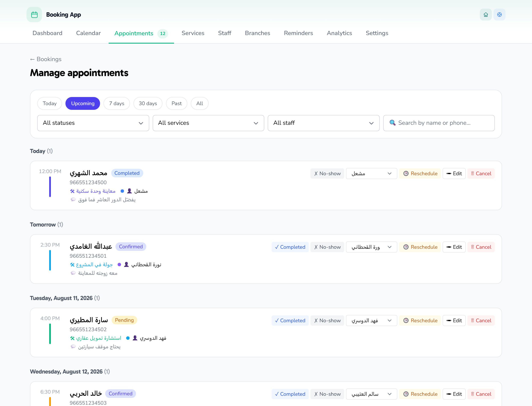Click the service tools icon for جولة في المشروع

click(72, 265)
